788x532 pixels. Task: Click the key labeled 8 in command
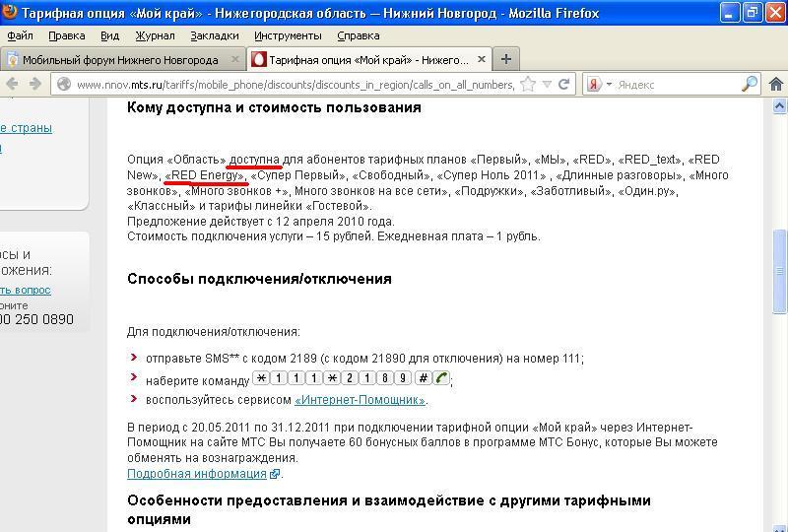(384, 377)
